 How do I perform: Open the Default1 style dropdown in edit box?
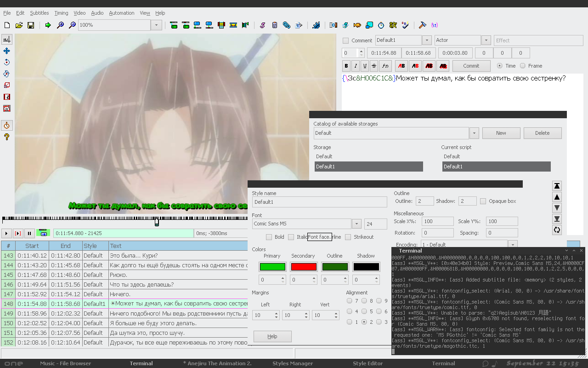427,40
